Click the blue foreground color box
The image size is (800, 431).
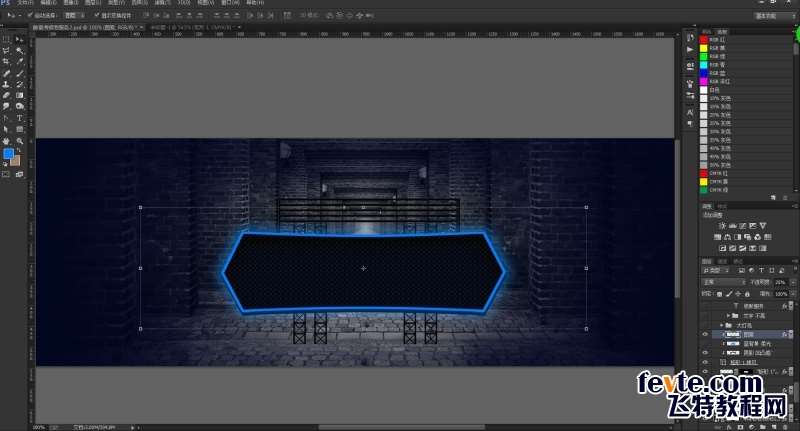click(9, 154)
